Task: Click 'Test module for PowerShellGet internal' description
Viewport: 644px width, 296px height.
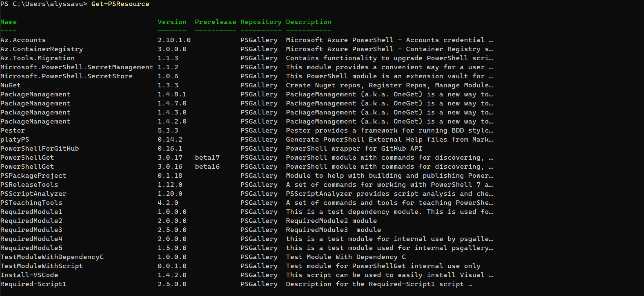Action: pyautogui.click(x=383, y=266)
